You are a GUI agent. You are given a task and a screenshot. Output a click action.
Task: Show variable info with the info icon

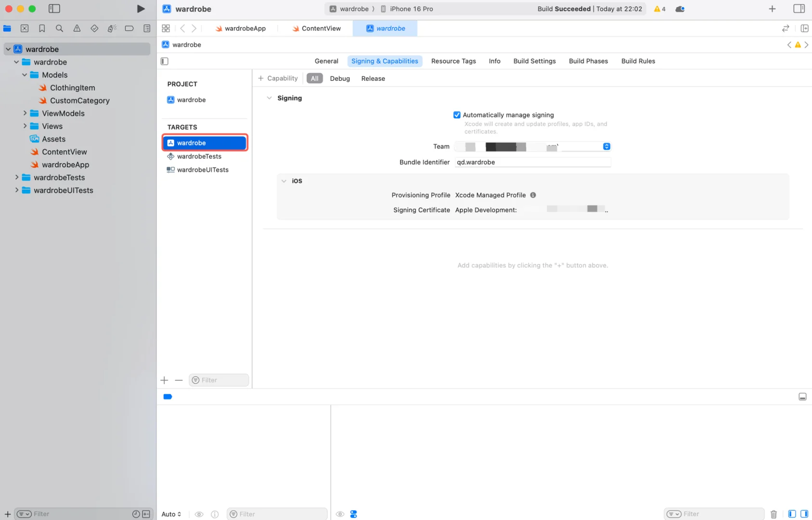pos(215,514)
